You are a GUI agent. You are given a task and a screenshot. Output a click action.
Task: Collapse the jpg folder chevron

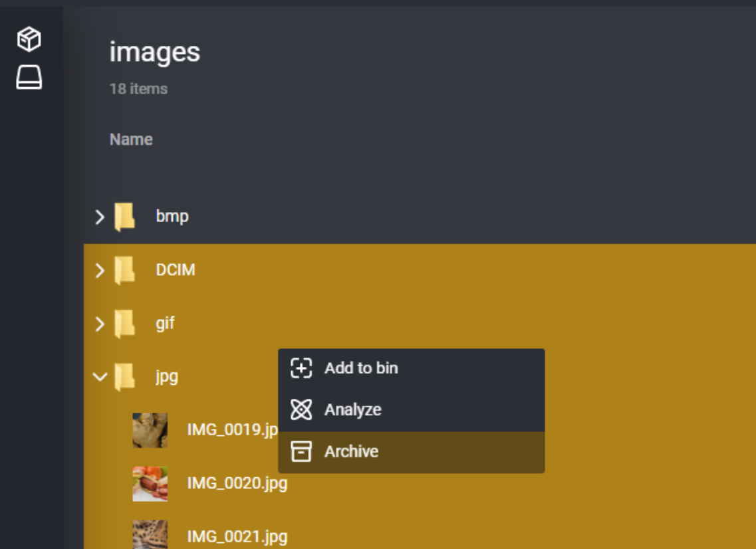click(x=100, y=377)
